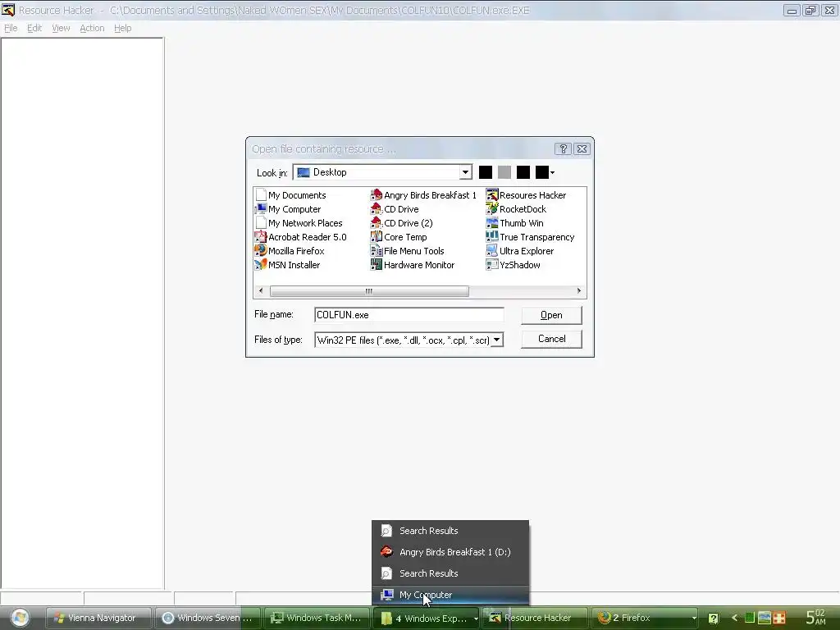Click the third black toolbar icon beside Look in
Screen dimensions: 840x630
pos(523,172)
